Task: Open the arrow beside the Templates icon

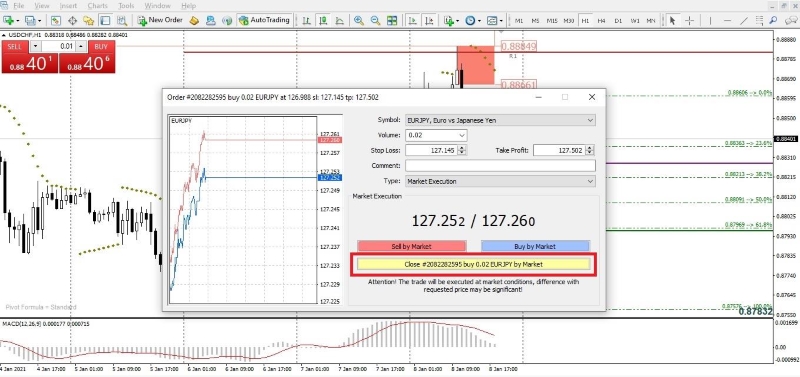Action: (502, 21)
